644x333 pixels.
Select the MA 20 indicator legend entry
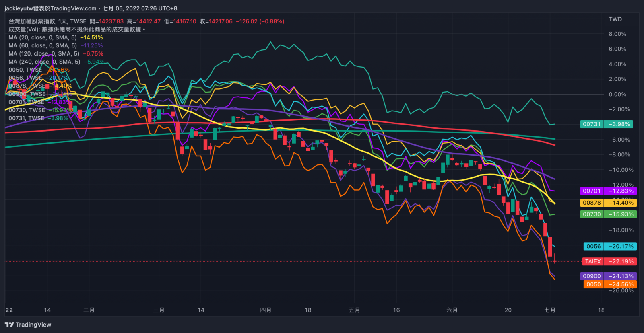click(43, 37)
